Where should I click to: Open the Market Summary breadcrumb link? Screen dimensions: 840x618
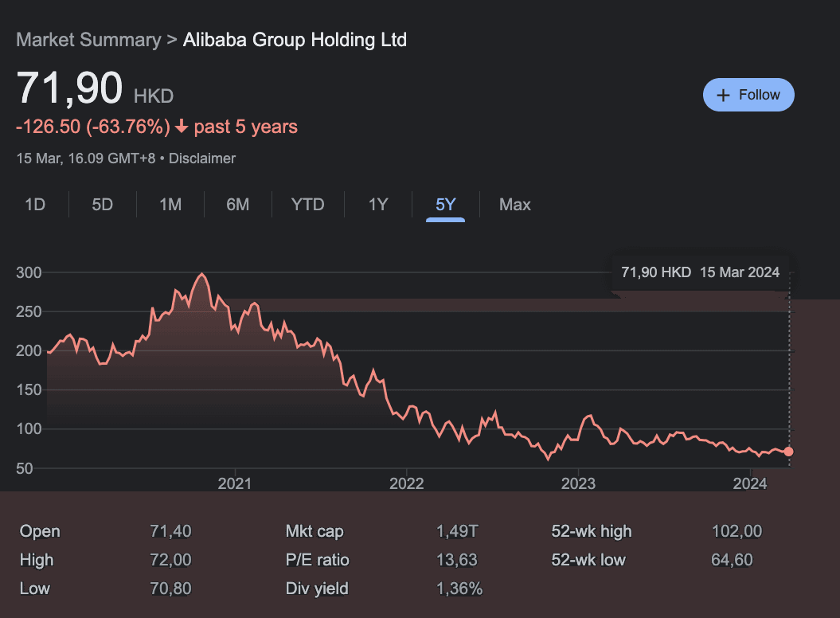coord(88,40)
